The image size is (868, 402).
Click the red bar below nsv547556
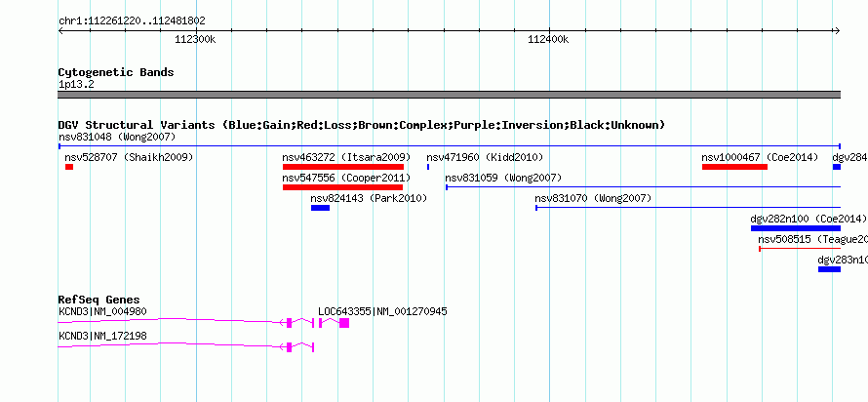[342, 187]
